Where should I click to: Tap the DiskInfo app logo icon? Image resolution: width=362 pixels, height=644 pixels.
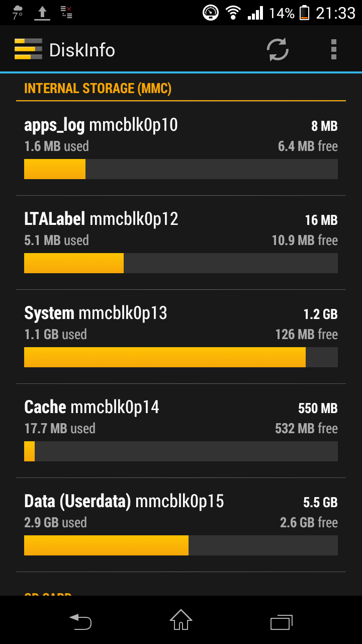pyautogui.click(x=28, y=49)
